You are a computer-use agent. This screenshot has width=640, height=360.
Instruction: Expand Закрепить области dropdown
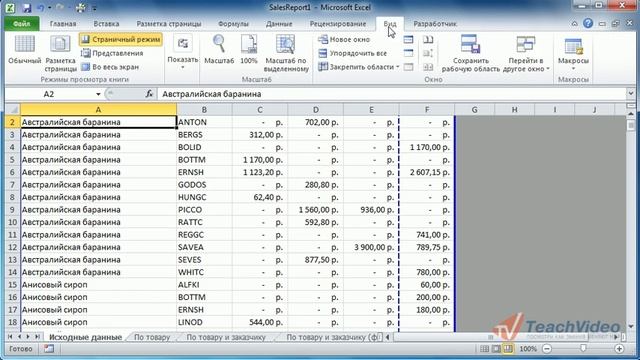point(358,67)
